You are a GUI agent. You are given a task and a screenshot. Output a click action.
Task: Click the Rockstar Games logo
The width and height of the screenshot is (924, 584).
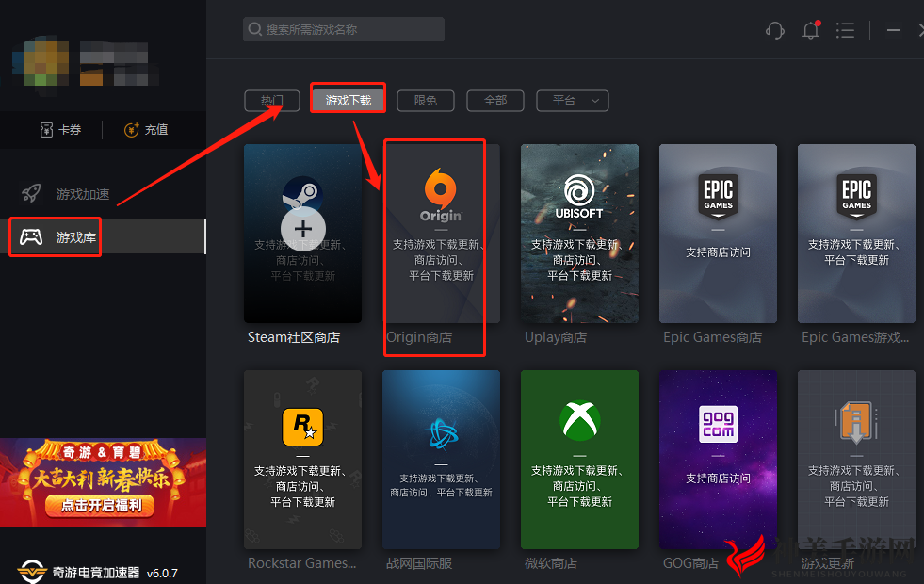click(x=303, y=427)
